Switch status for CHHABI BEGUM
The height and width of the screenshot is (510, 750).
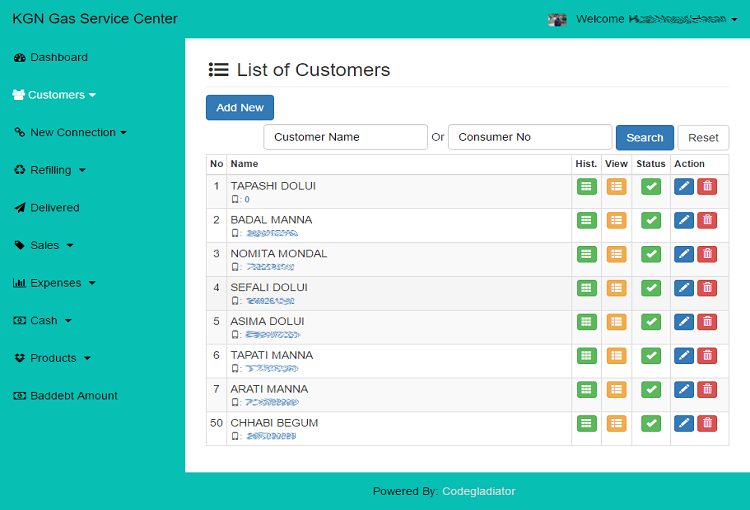coord(651,424)
